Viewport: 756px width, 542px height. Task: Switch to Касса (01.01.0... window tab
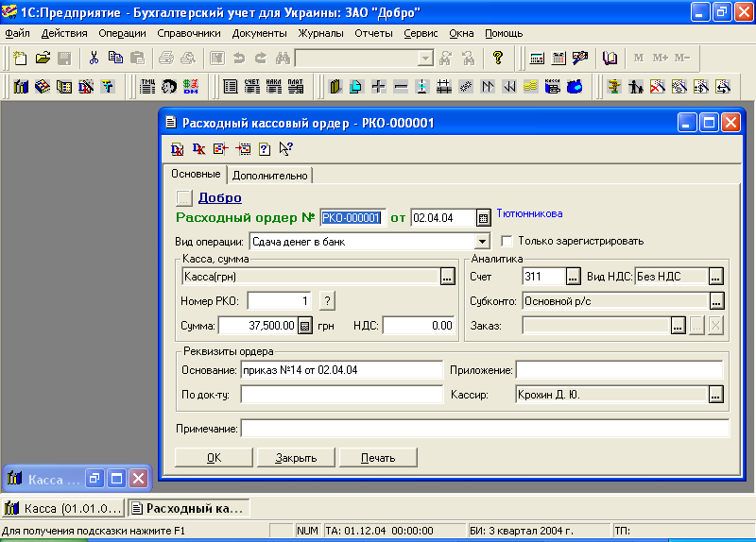tap(63, 508)
